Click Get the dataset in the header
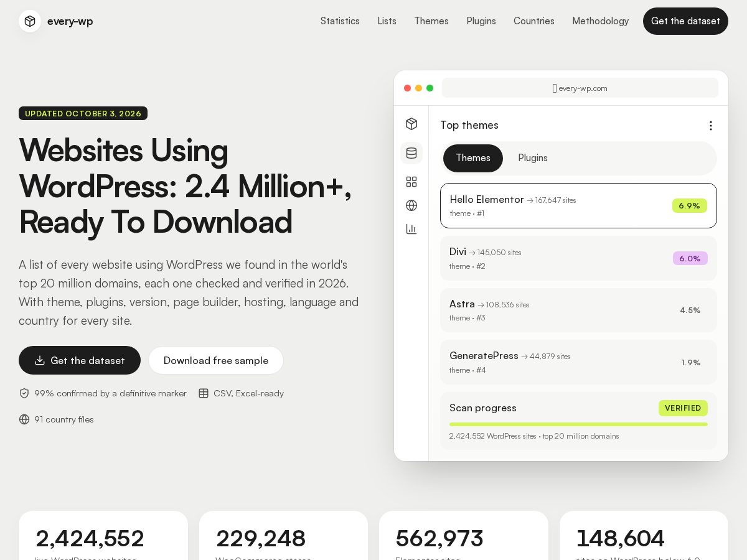This screenshot has height=560, width=747. (x=685, y=21)
